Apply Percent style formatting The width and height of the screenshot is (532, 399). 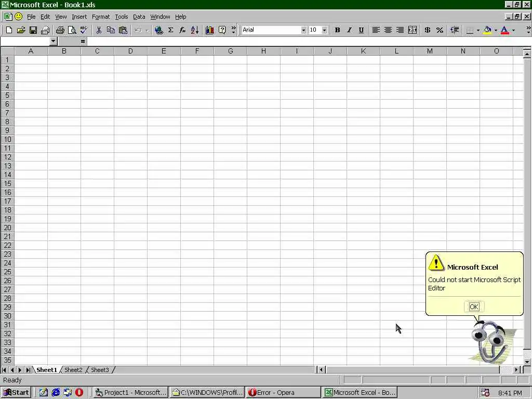tap(440, 30)
